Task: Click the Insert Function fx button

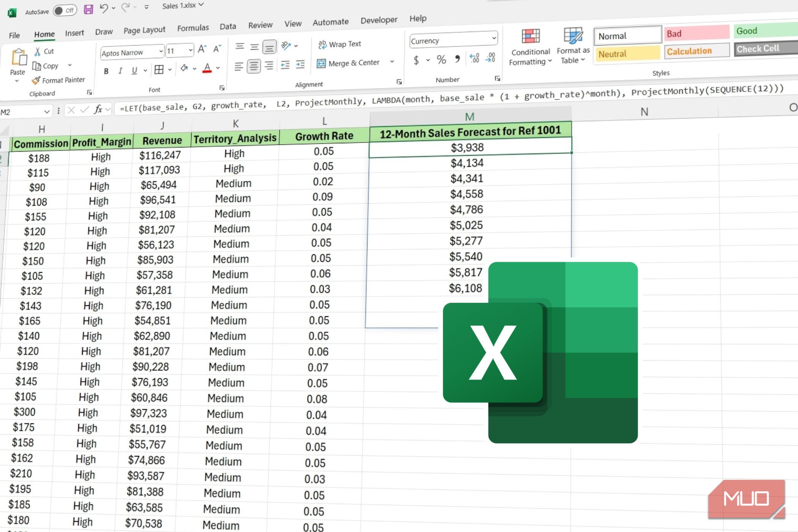Action: click(x=98, y=110)
